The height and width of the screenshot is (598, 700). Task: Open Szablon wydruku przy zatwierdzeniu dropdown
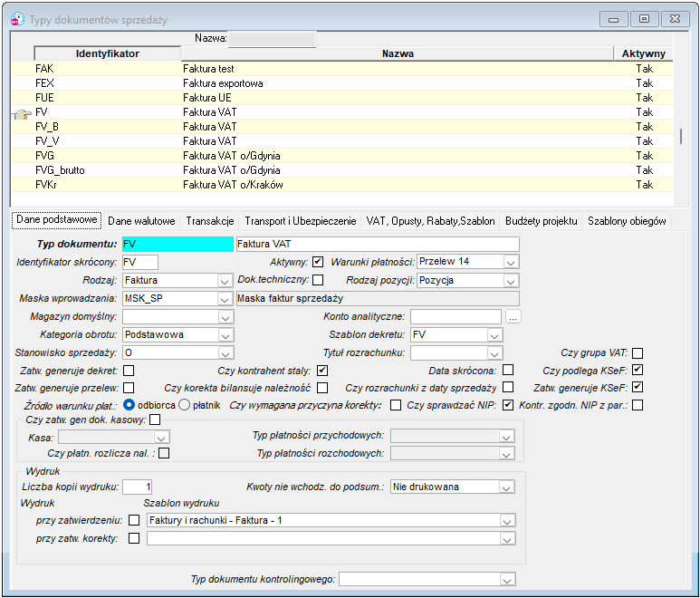pos(507,521)
